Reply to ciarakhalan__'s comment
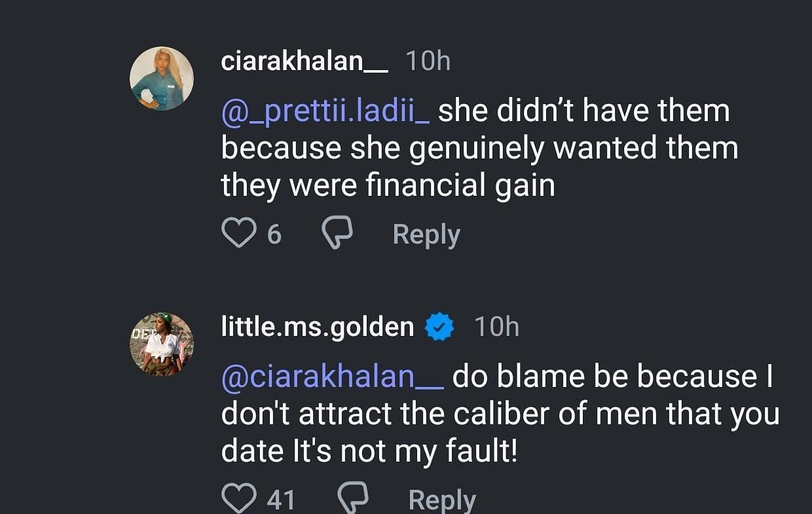 tap(426, 234)
